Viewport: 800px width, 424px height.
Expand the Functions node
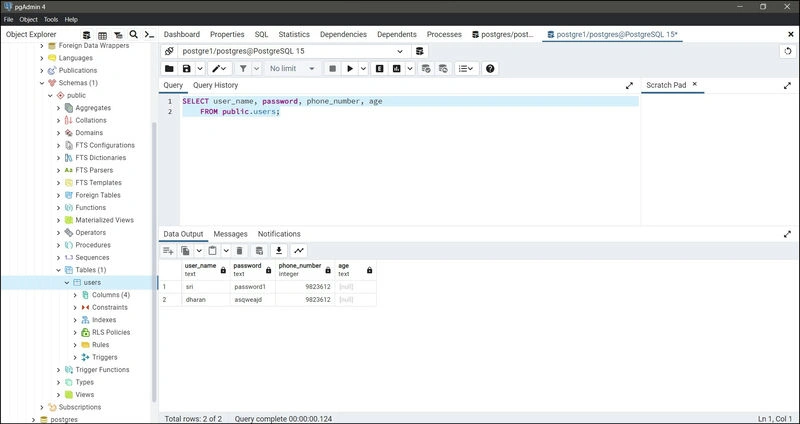(59, 208)
